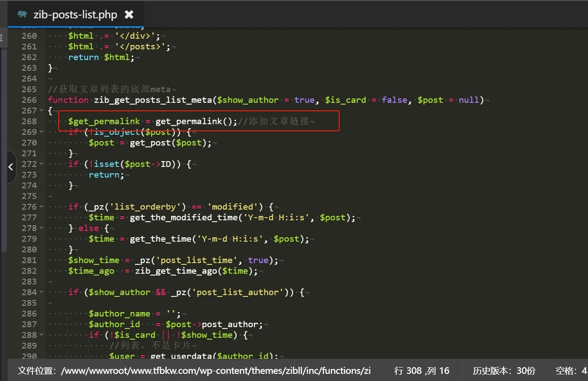588x381 pixels.
Task: Open the 空格 indentation setting
Action: click(x=571, y=370)
